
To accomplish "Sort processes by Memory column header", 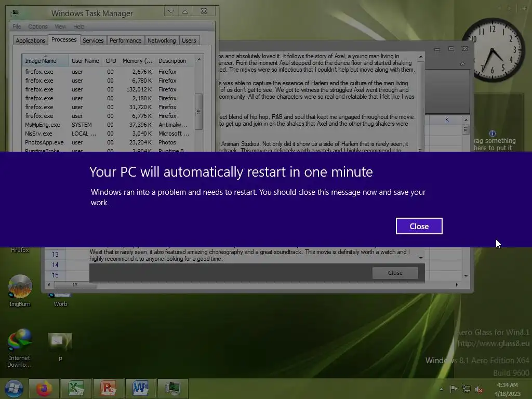I will (x=137, y=60).
